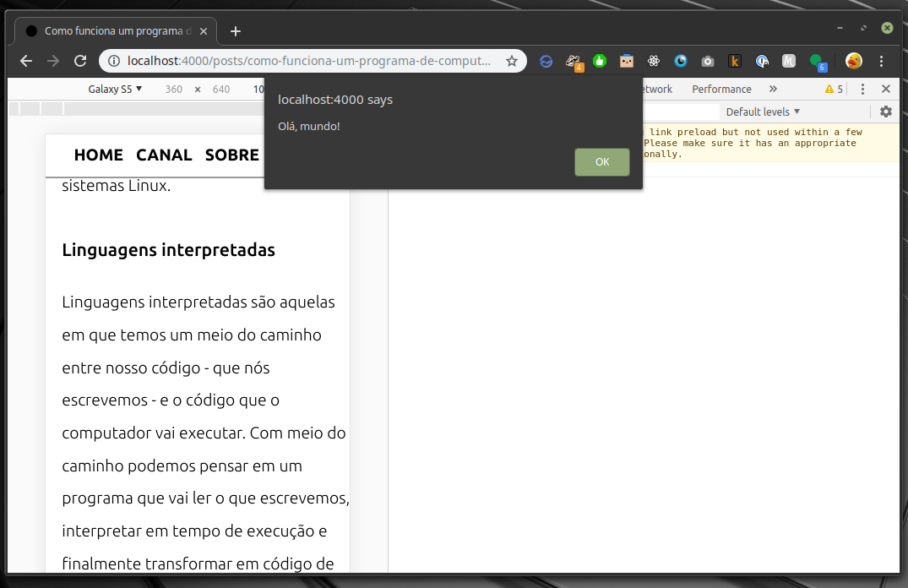
Task: Click the warnings counter showing 5
Action: 832,88
